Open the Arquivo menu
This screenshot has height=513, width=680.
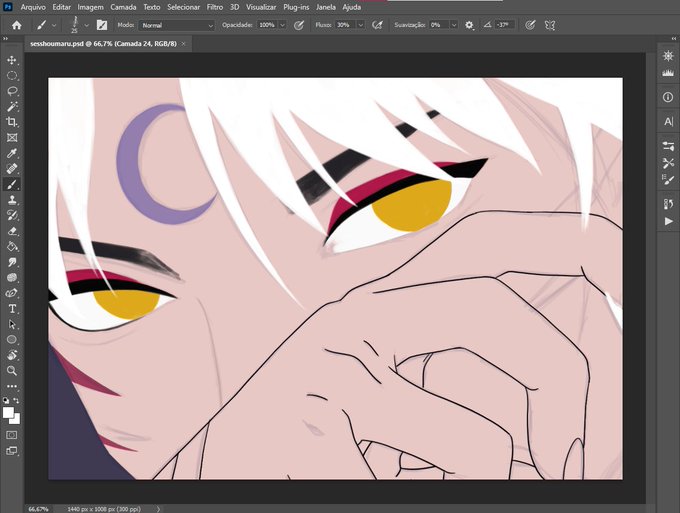click(x=33, y=7)
